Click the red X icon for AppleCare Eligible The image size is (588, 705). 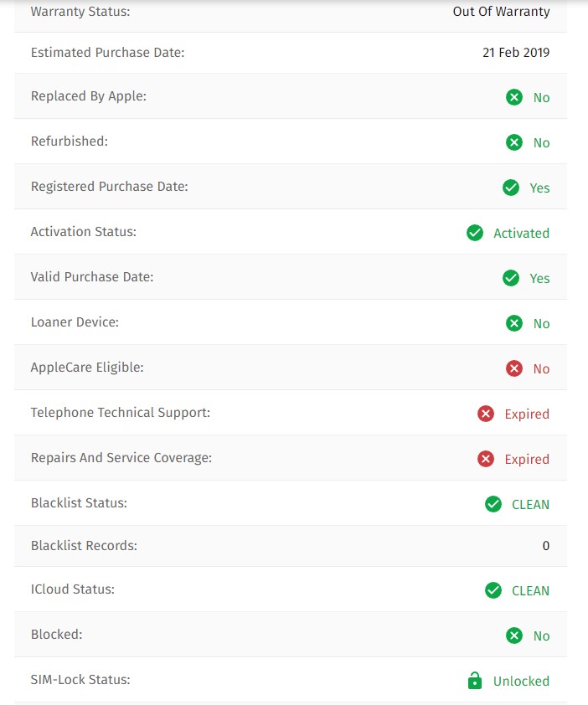point(513,368)
